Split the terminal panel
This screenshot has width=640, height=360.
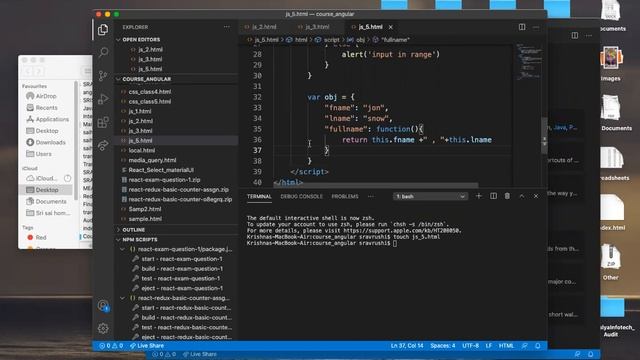(493, 196)
